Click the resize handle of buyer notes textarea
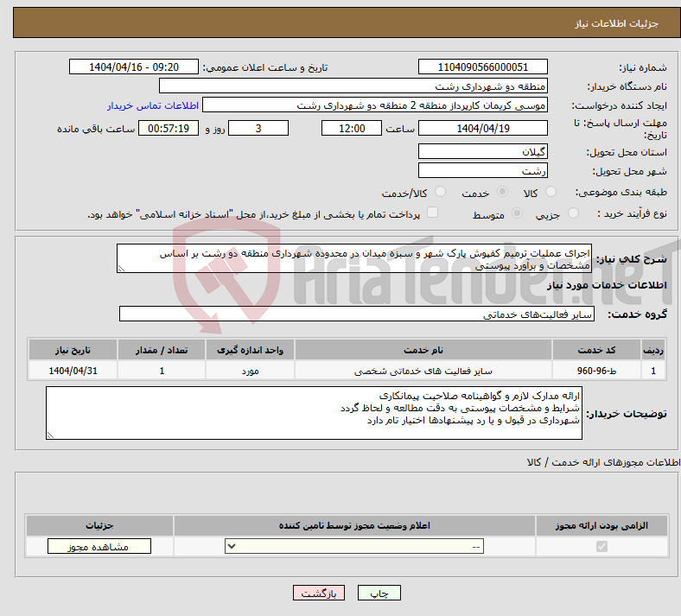This screenshot has height=616, width=681. coord(50,435)
